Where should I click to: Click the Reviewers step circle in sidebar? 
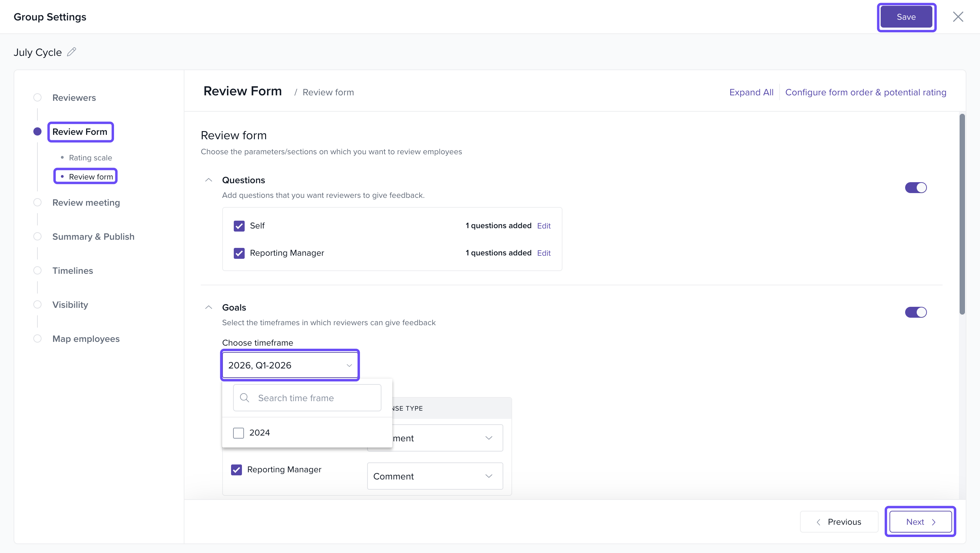[x=37, y=97]
